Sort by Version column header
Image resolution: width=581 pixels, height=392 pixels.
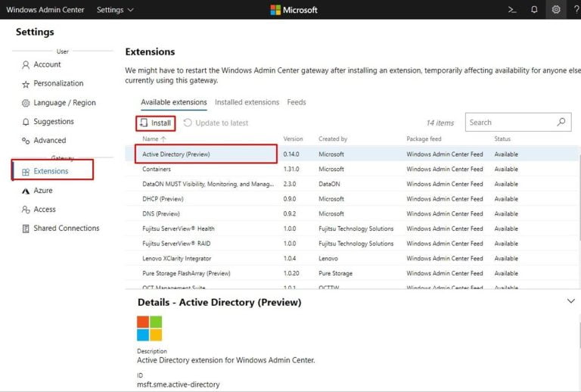293,139
